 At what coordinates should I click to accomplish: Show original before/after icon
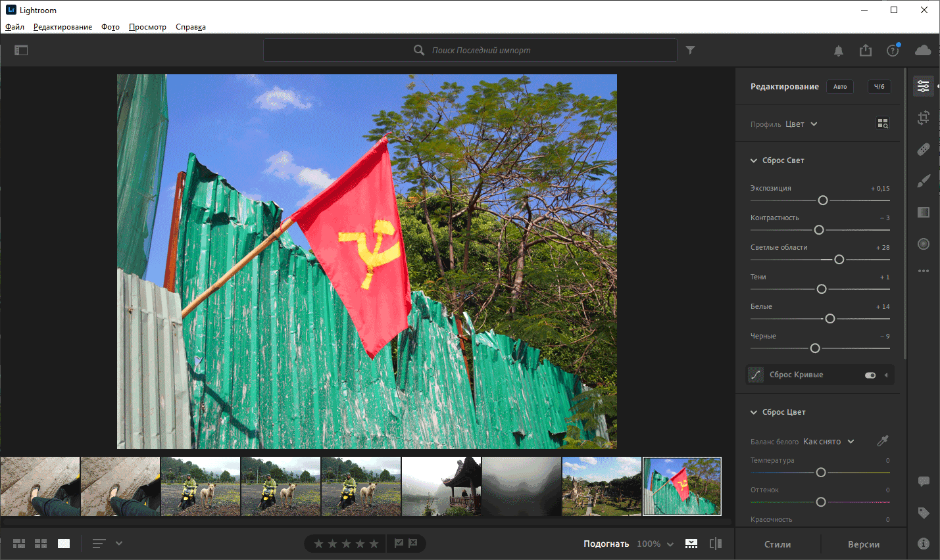pyautogui.click(x=716, y=544)
